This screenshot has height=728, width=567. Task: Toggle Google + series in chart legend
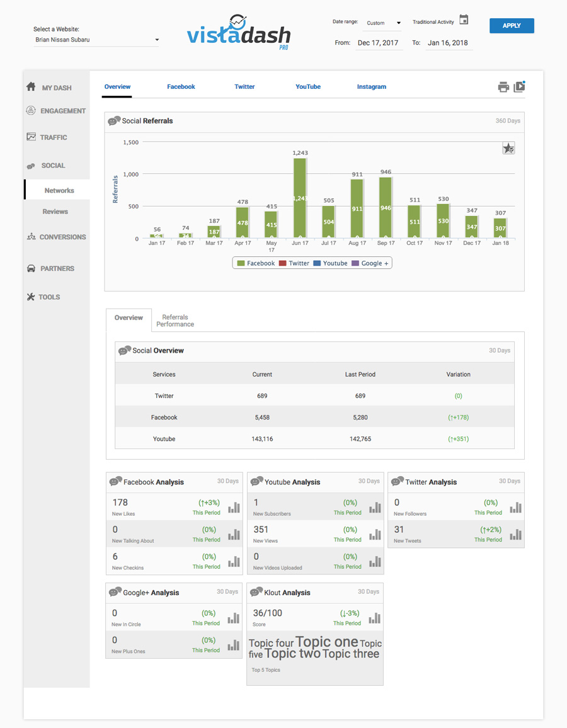(370, 263)
